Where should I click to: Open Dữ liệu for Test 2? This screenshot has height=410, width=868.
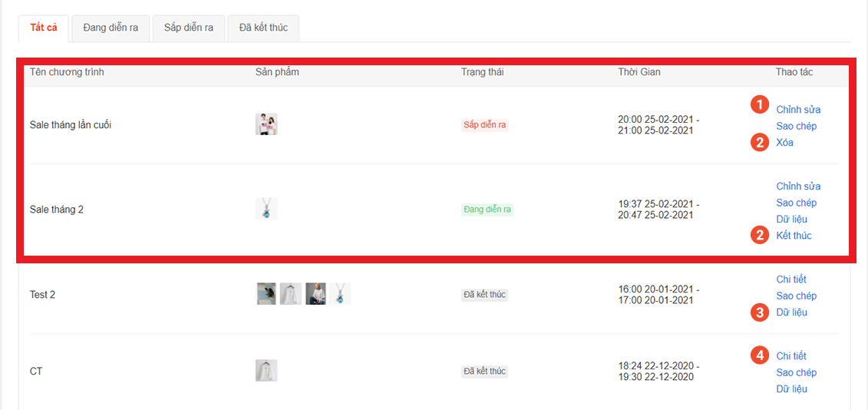pos(791,312)
